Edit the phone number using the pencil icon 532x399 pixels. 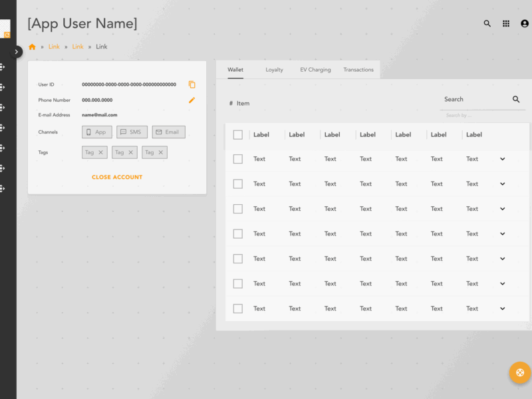pos(192,100)
